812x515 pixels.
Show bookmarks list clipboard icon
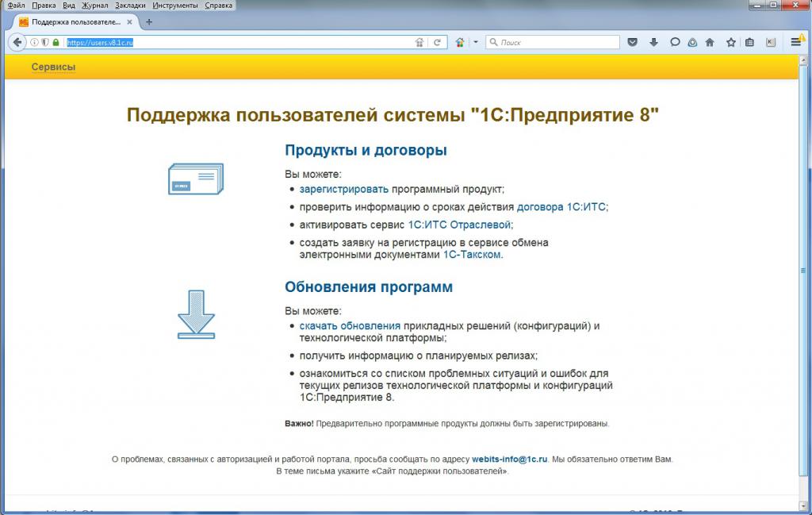click(749, 43)
